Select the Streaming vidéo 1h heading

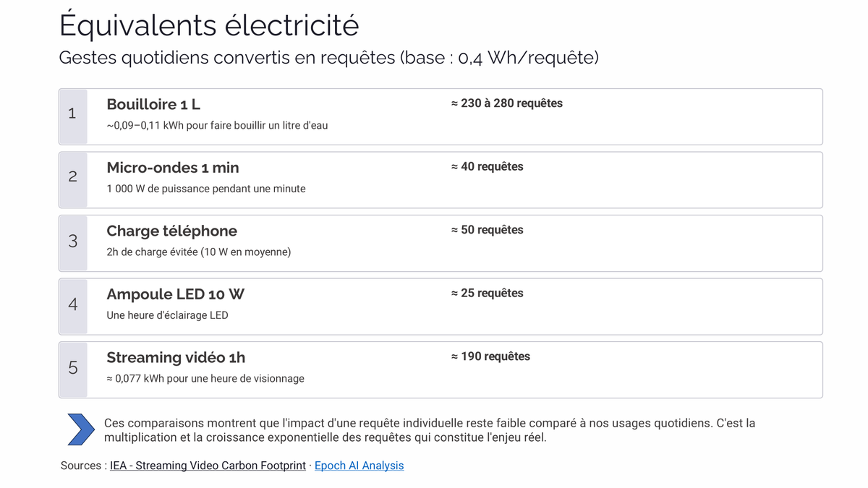click(176, 357)
